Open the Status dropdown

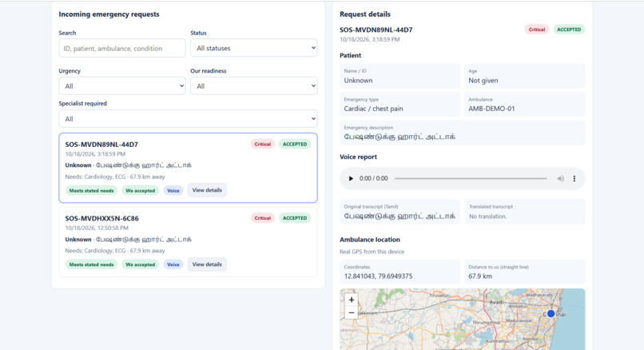pyautogui.click(x=254, y=48)
